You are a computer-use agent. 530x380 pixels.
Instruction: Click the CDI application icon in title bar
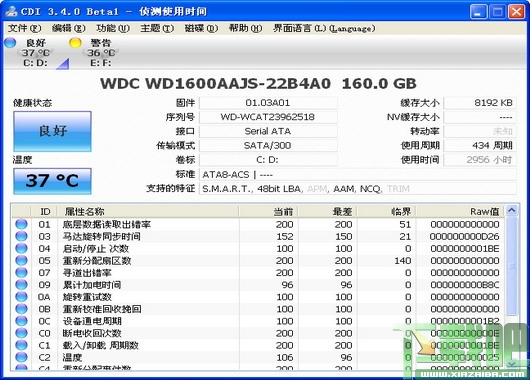click(11, 11)
